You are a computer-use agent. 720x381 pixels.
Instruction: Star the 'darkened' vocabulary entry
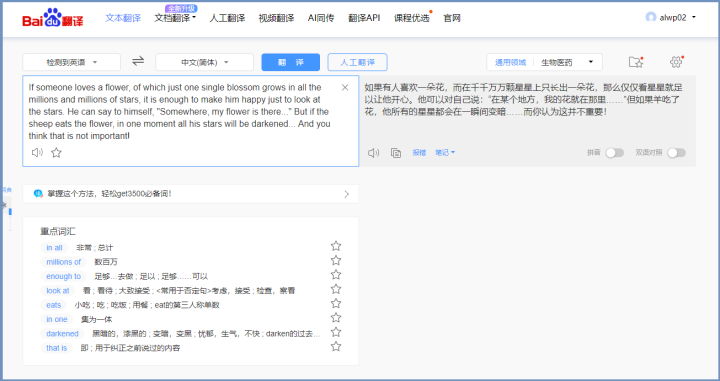point(336,332)
